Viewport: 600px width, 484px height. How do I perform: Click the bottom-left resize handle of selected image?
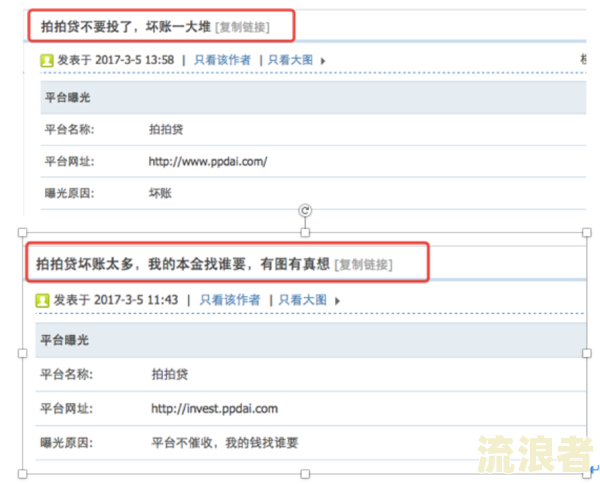[23, 474]
